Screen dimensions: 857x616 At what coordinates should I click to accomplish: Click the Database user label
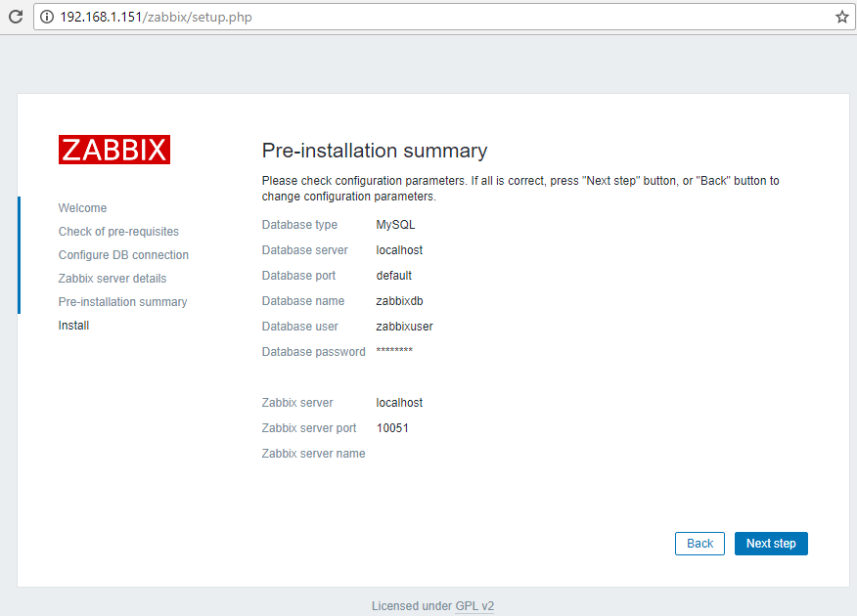pyautogui.click(x=300, y=327)
